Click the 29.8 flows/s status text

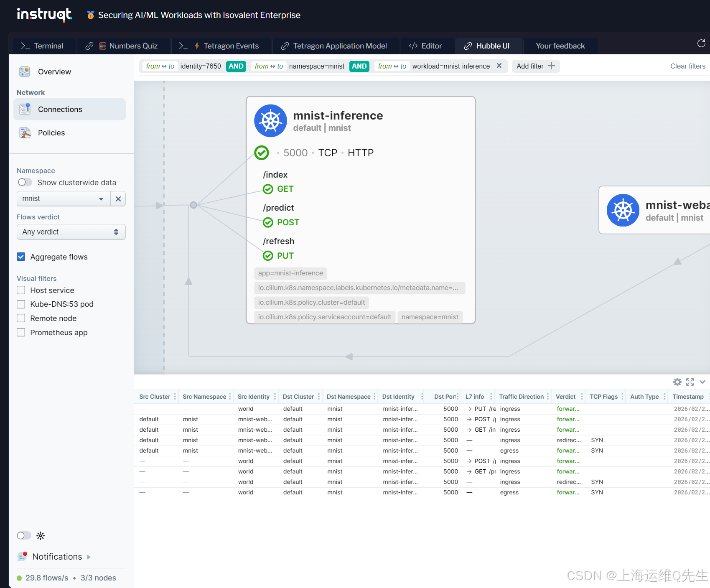47,578
